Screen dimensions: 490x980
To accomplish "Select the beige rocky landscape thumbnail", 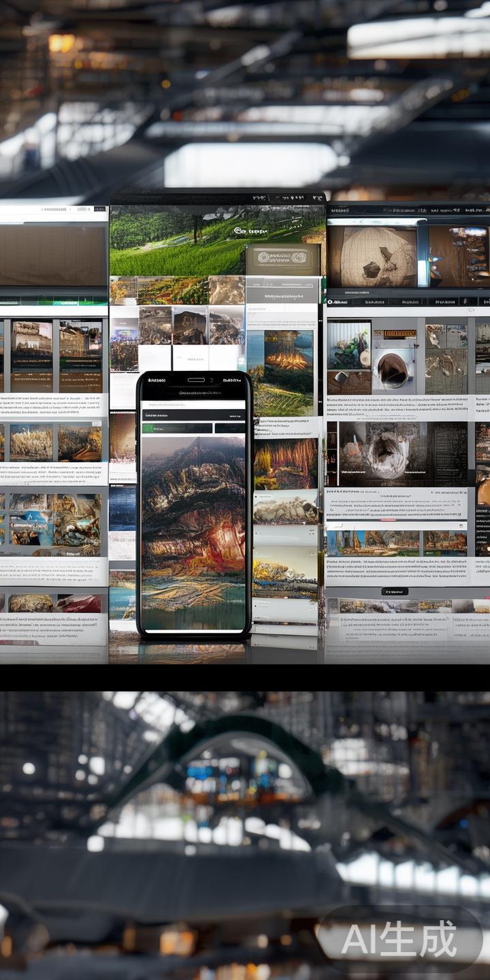I will tap(286, 508).
